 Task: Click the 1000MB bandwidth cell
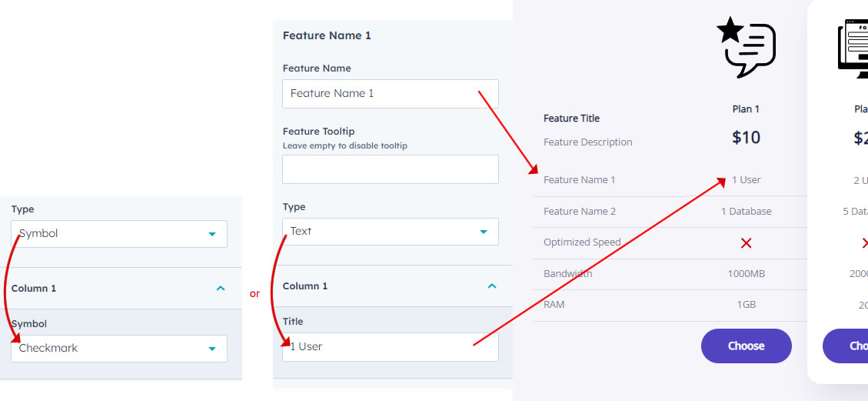point(746,274)
